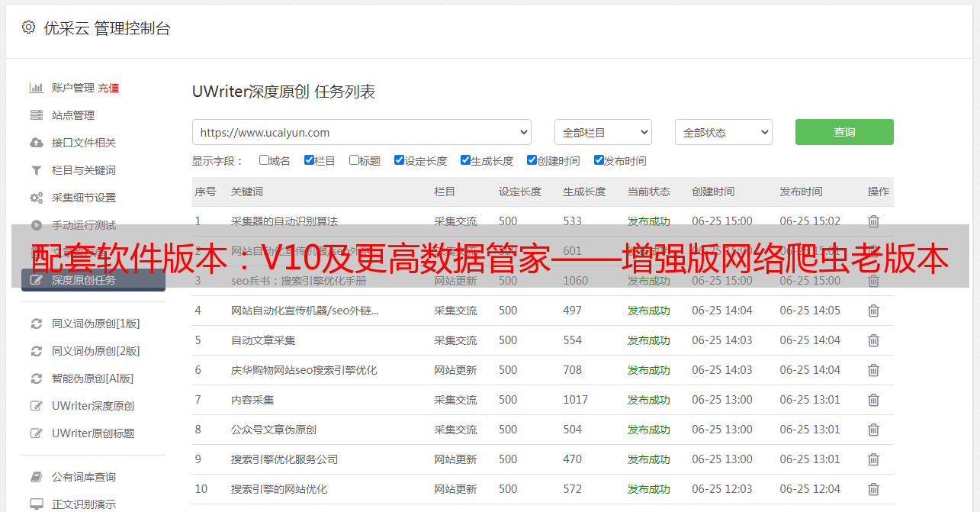Screen dimensions: 980x512
Task: Delete row 4 网站自动化宣传机器 task
Action: pos(873,311)
